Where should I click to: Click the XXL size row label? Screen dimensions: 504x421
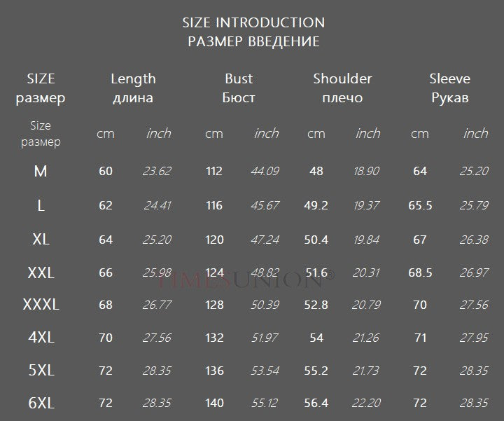(41, 272)
